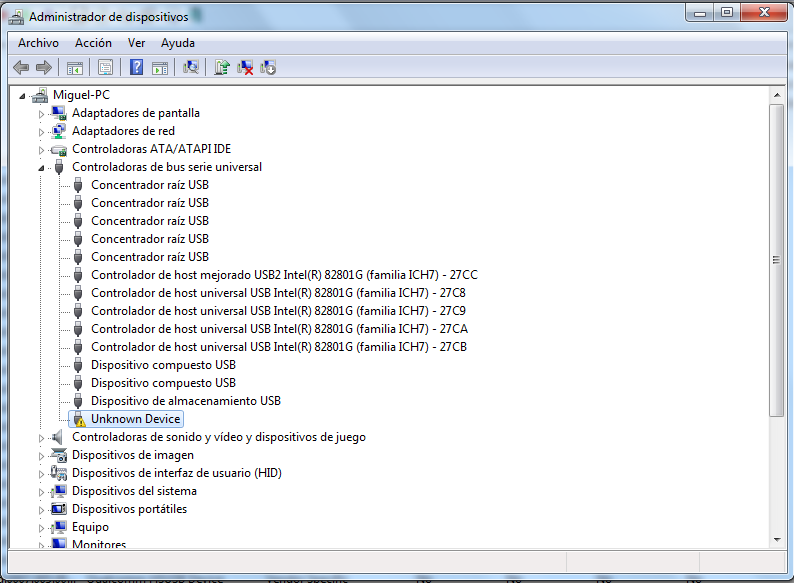
Task: Select USB host controller 27C8
Action: tap(278, 293)
